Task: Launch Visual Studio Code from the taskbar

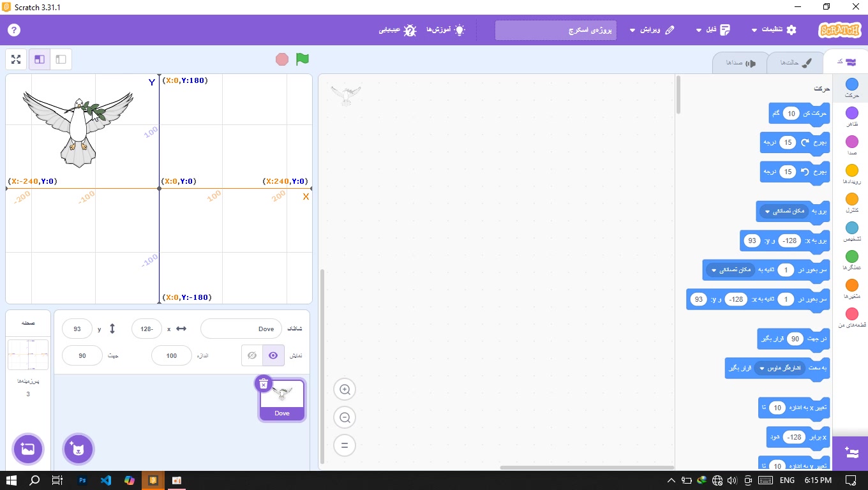Action: point(106,480)
